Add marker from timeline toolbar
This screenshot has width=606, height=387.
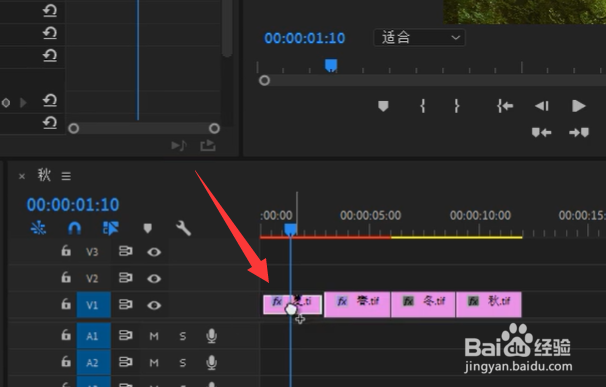tap(147, 228)
